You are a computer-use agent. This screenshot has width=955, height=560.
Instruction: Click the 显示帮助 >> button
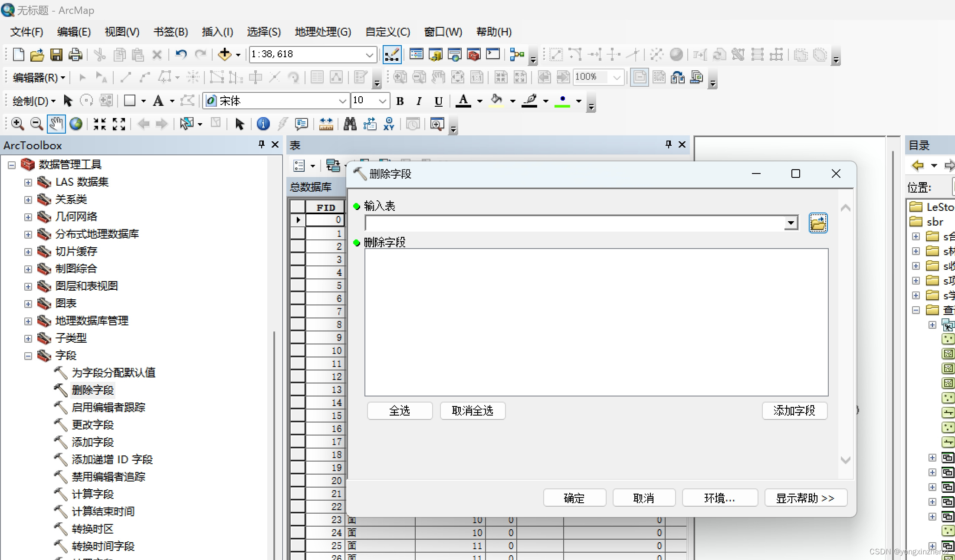coord(805,498)
